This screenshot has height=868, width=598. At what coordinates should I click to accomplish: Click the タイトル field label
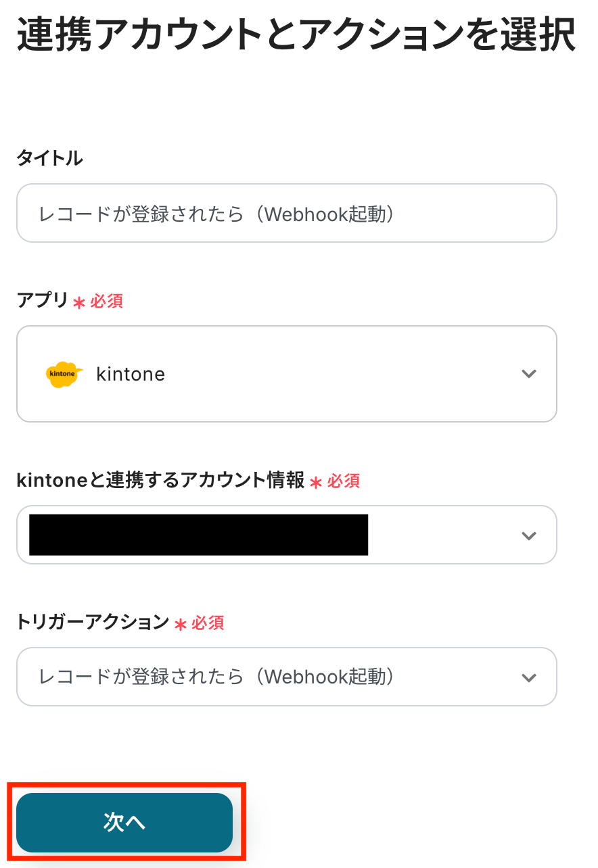click(x=49, y=159)
